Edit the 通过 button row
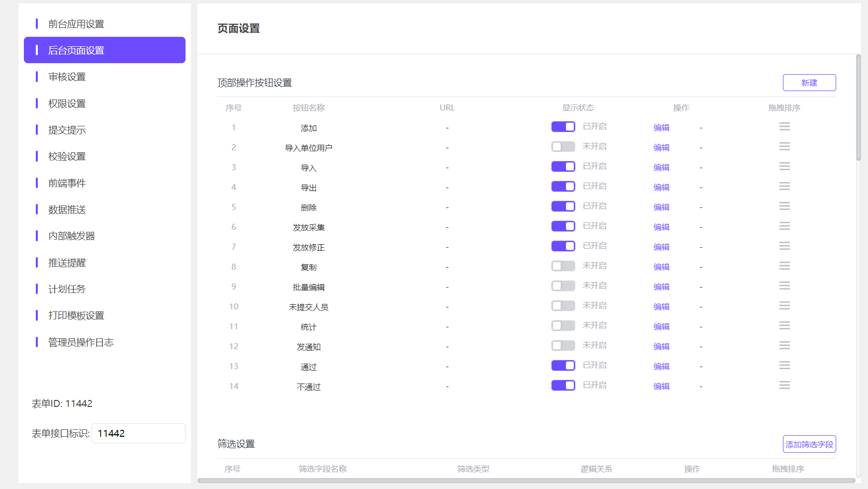The image size is (868, 489). [661, 367]
